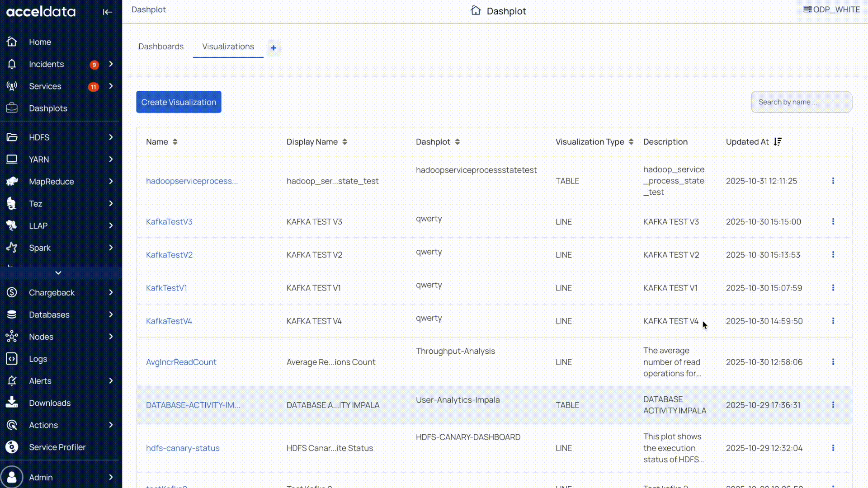The image size is (868, 488).
Task: Expand more sidebar items with down chevron
Action: coord(58,273)
